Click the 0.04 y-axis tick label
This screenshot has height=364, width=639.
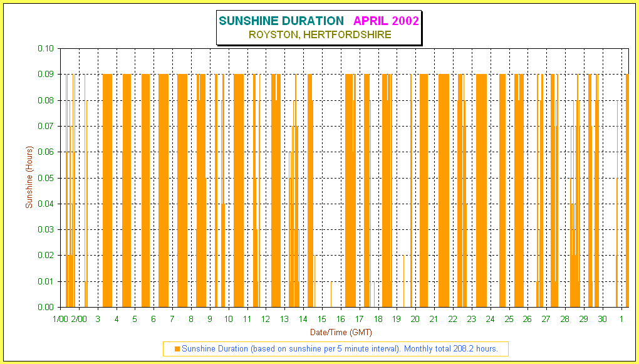click(x=46, y=204)
